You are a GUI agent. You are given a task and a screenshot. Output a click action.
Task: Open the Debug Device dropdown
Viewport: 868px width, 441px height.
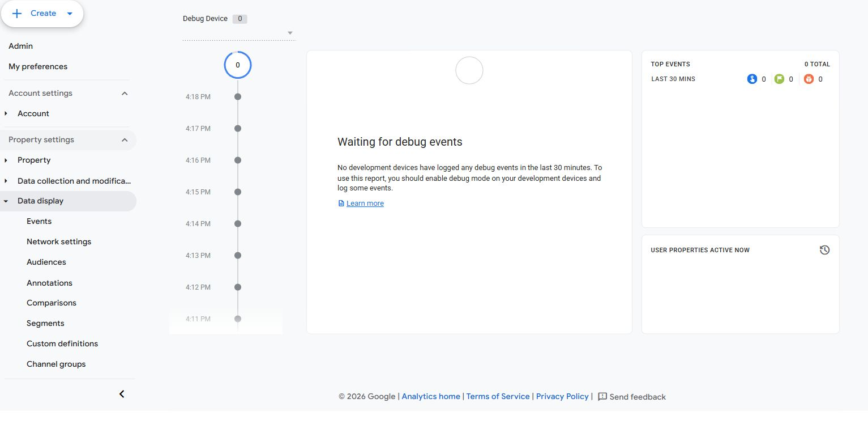[x=239, y=32]
